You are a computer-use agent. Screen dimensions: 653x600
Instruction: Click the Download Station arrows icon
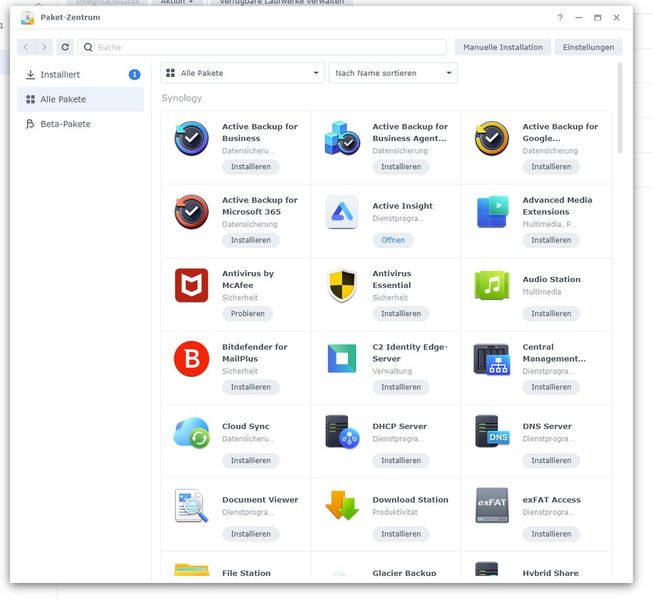(342, 505)
